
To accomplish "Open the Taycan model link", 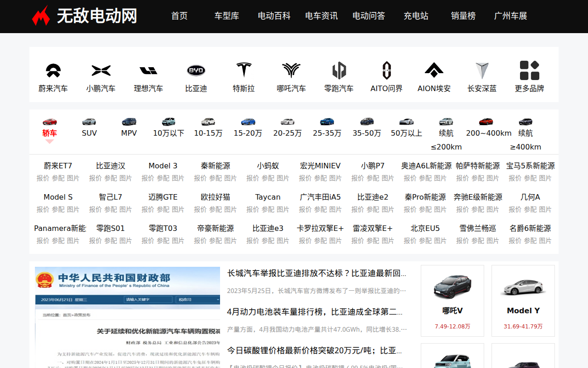I will tap(268, 197).
